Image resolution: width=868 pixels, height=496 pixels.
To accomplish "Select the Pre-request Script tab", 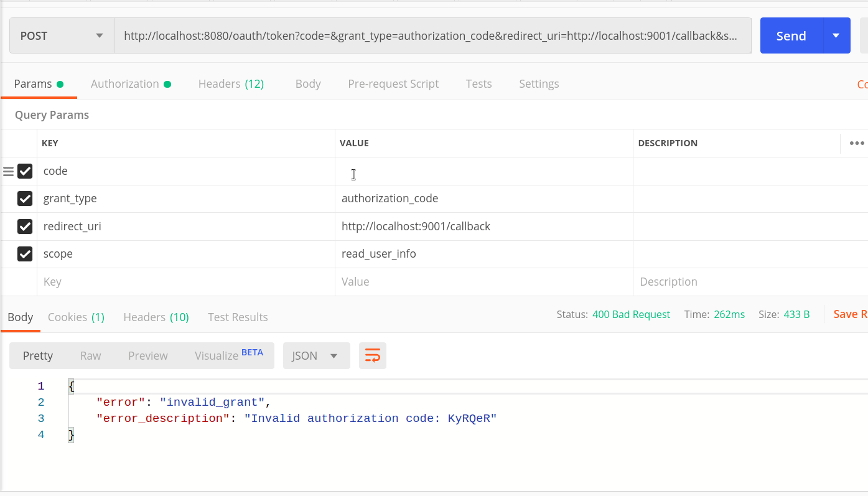I will pos(393,83).
